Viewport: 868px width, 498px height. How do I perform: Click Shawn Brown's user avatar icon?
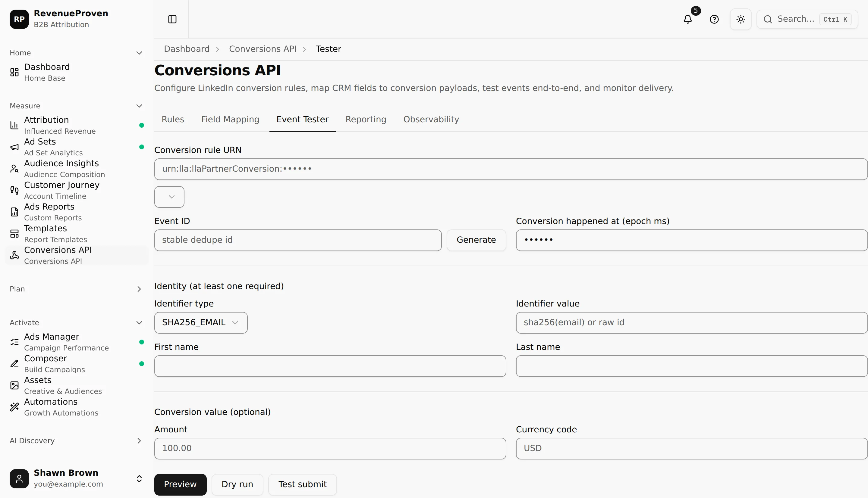point(19,478)
